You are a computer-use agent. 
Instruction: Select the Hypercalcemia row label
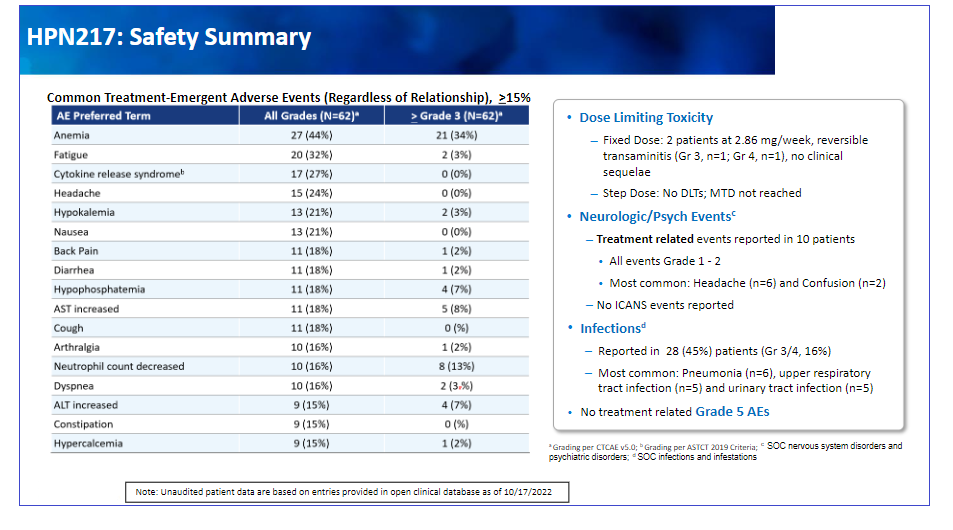point(90,444)
